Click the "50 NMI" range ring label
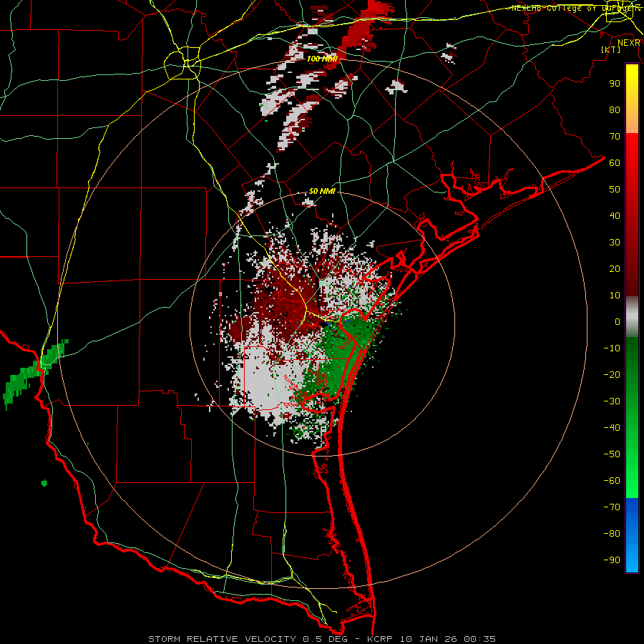 (322, 191)
